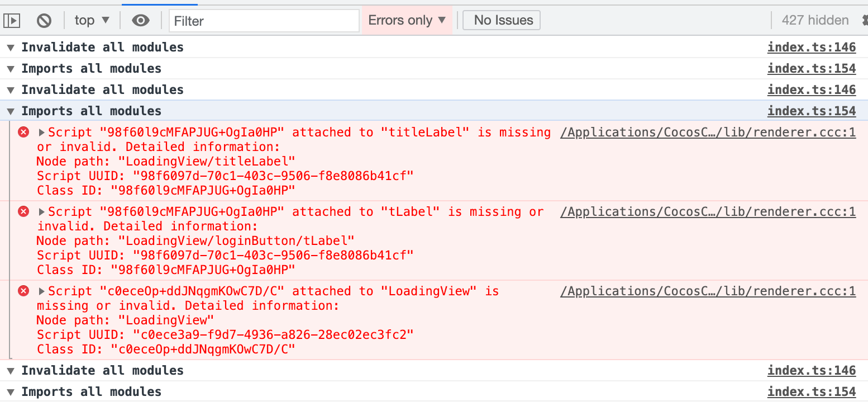Expand the titleLabel script error message
Image resolution: width=868 pixels, height=406 pixels.
pos(42,133)
